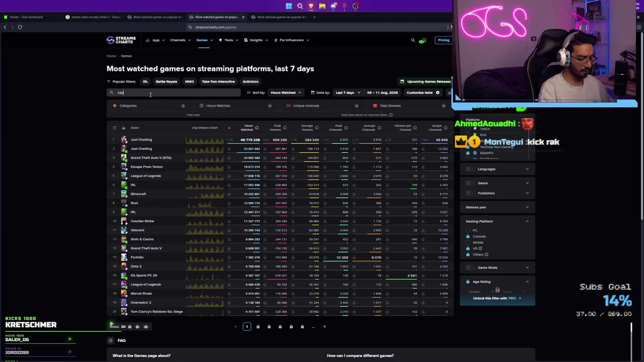Open Upcoming Games Releases
The height and width of the screenshot is (362, 644).
426,81
